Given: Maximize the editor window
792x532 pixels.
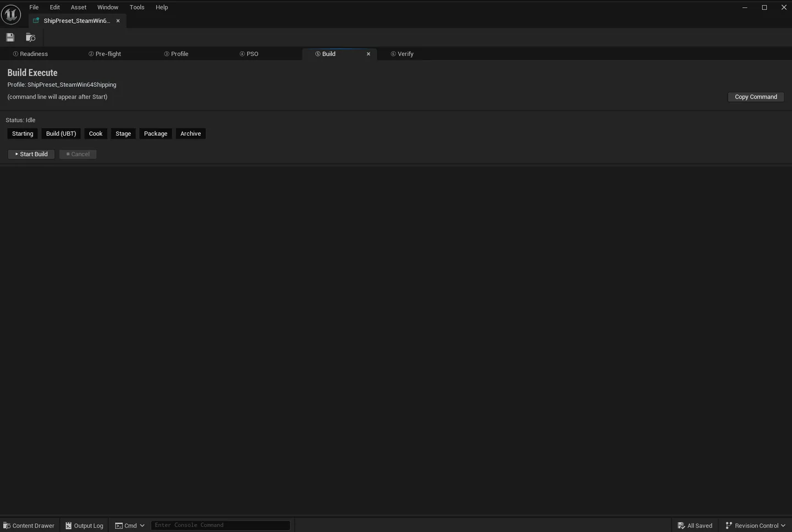Looking at the screenshot, I should point(765,7).
